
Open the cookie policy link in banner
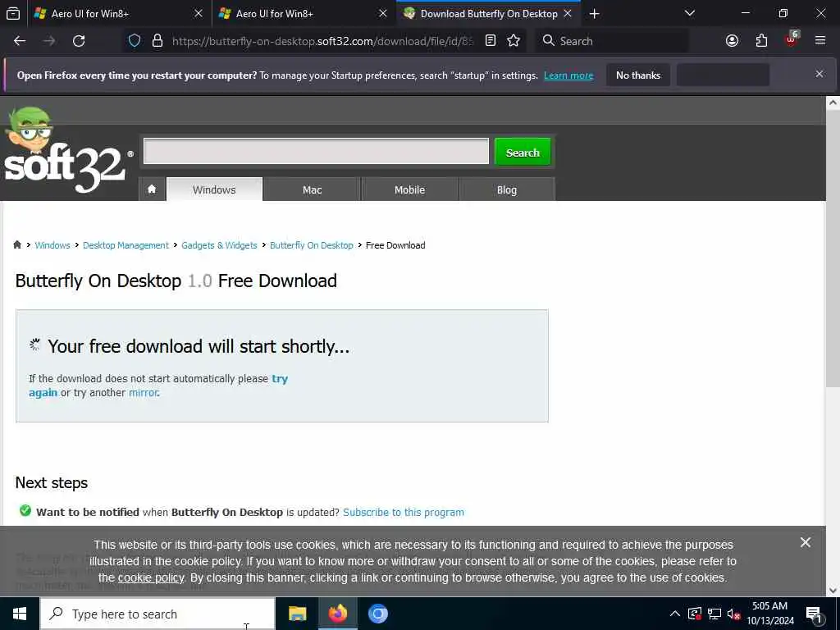pyautogui.click(x=151, y=578)
